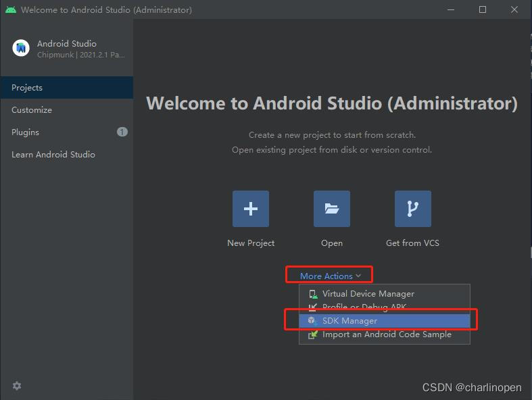Open the Plugins section
532x400 pixels.
(26, 132)
